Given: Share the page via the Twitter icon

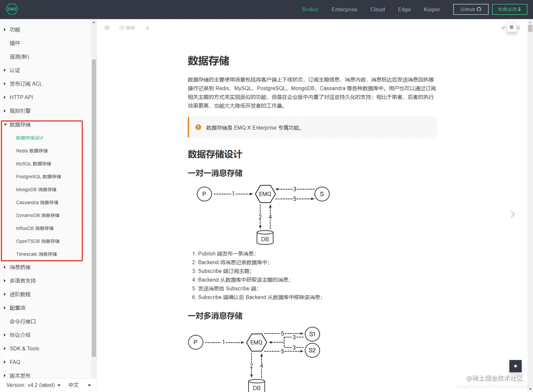Looking at the screenshot, I should click(503, 27).
